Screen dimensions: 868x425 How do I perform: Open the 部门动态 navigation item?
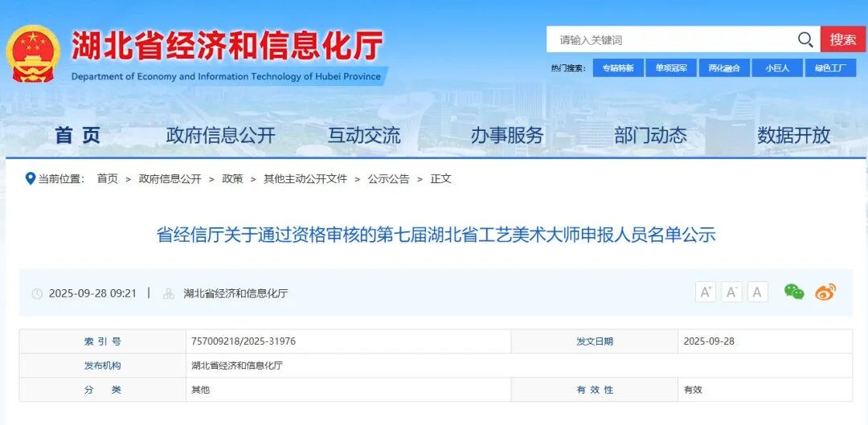coord(650,135)
